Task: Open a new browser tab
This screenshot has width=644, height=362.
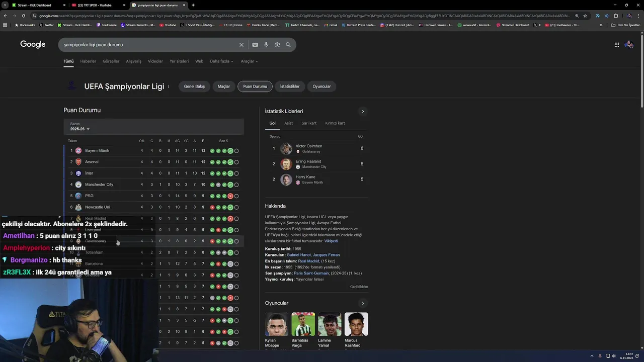Action: [x=193, y=5]
